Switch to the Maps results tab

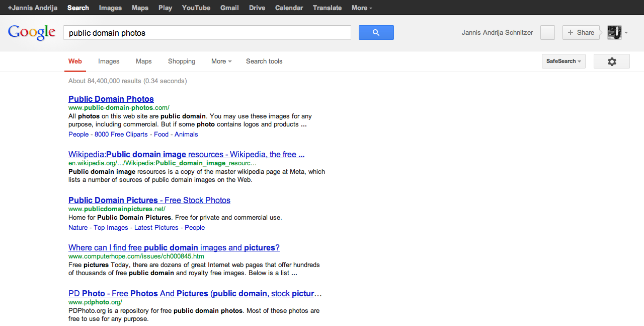point(143,61)
